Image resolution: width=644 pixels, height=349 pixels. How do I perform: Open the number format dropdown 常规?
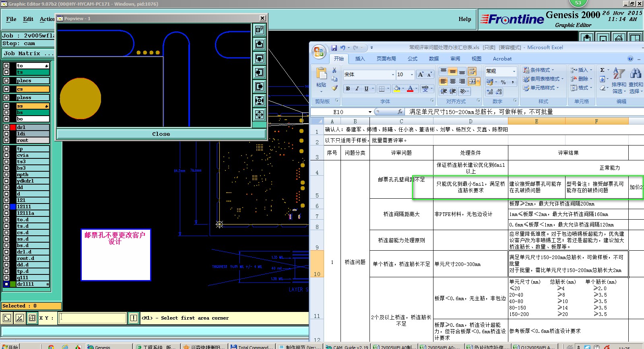click(514, 71)
